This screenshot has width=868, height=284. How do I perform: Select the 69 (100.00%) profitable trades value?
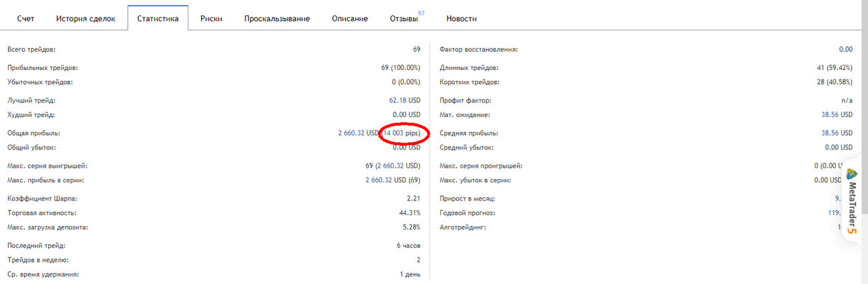coord(400,68)
